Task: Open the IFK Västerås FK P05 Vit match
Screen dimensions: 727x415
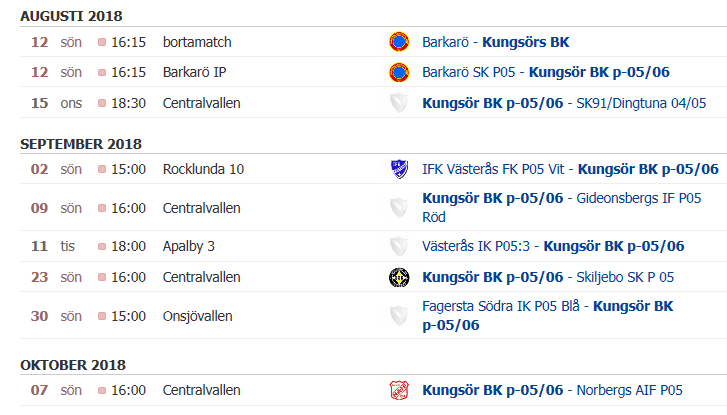Action: [570, 169]
